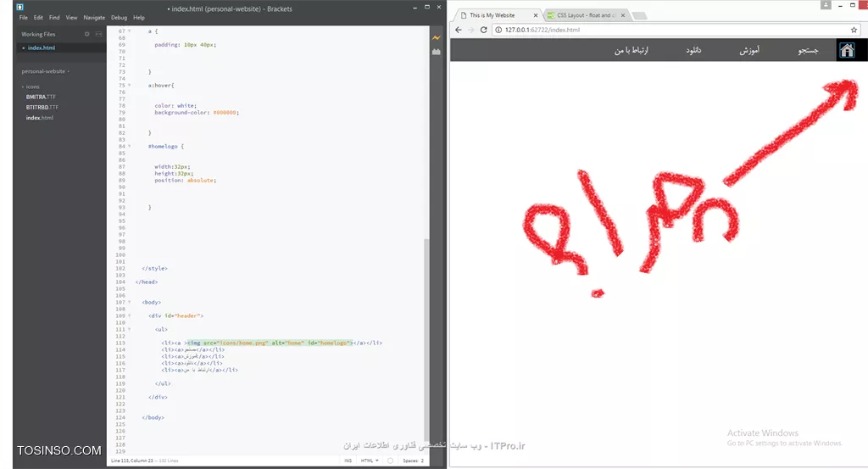Collapse code fold arrow at line 109

(x=130, y=315)
